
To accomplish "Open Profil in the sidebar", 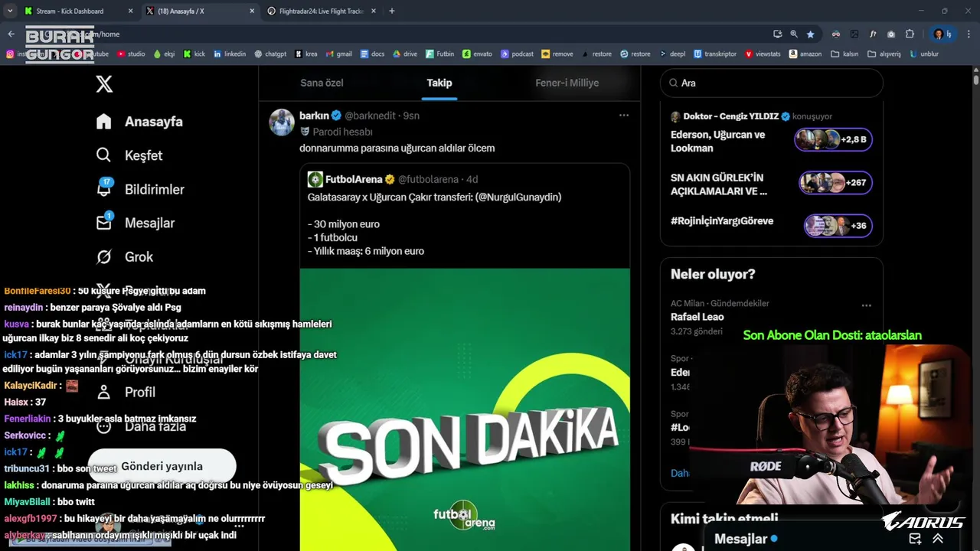I will click(x=126, y=392).
